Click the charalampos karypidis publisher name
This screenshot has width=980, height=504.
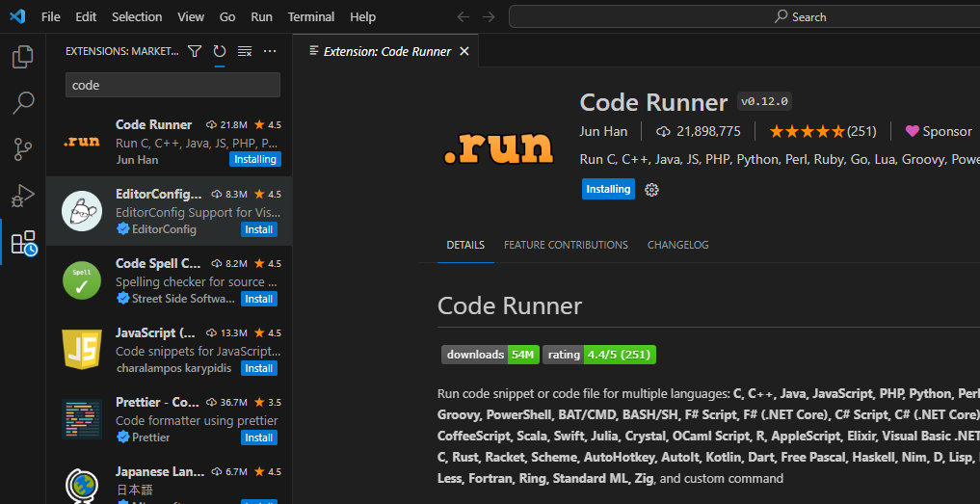click(x=173, y=368)
